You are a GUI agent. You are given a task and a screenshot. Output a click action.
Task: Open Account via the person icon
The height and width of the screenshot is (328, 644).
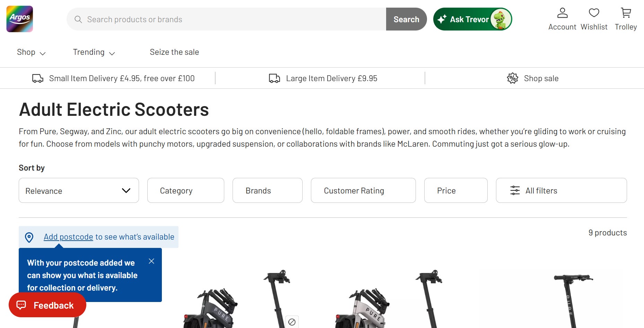[562, 13]
